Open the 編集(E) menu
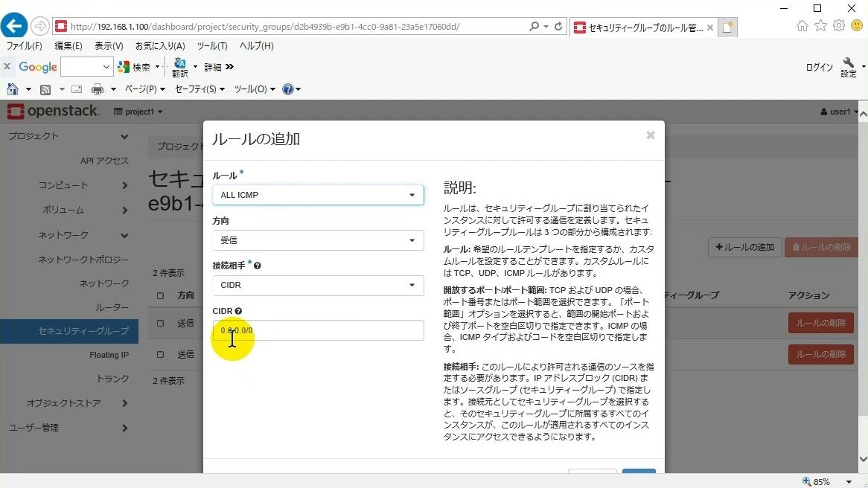This screenshot has width=868, height=488. 68,46
